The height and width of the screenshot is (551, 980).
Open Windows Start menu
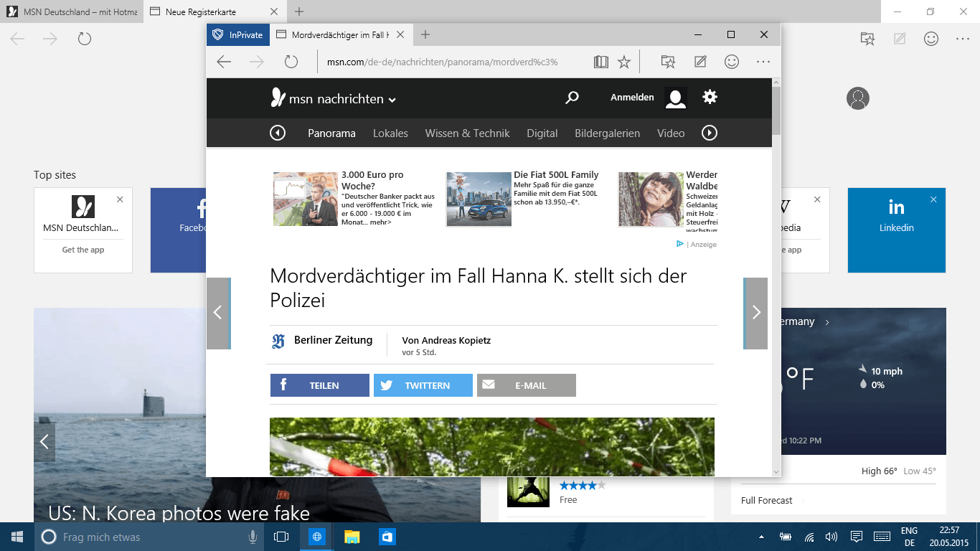click(x=17, y=537)
